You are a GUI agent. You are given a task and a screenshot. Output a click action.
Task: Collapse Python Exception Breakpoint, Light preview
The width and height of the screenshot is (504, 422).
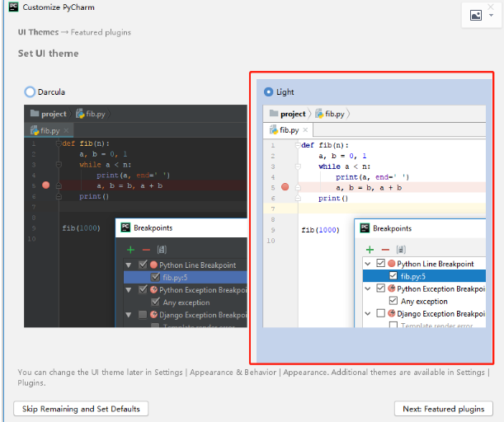(368, 288)
